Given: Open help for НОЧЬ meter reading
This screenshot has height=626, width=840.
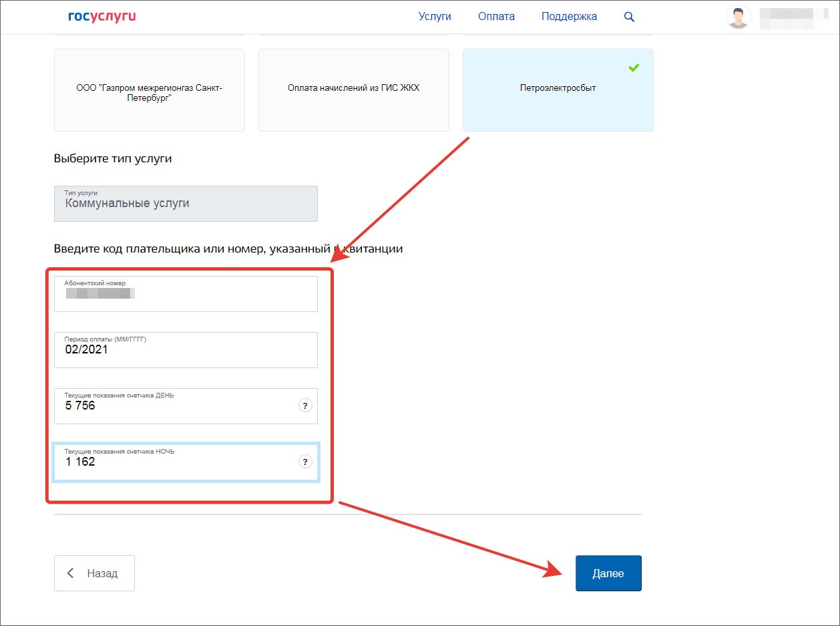Looking at the screenshot, I should coord(305,462).
